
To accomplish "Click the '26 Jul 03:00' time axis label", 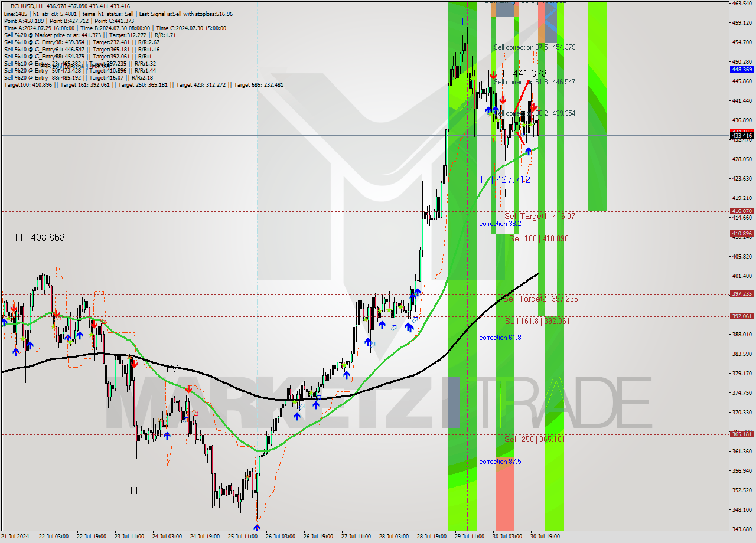I will click(281, 537).
